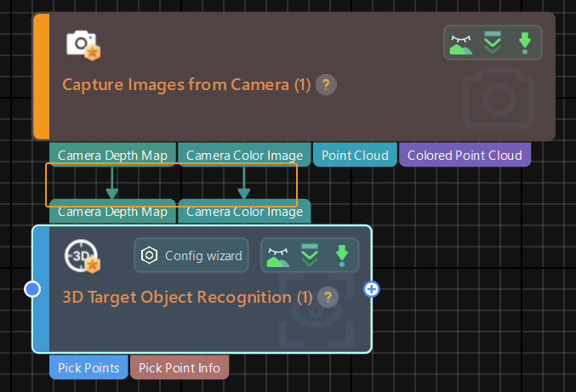The height and width of the screenshot is (392, 576).
Task: Open the Config wizard
Action: pyautogui.click(x=191, y=255)
